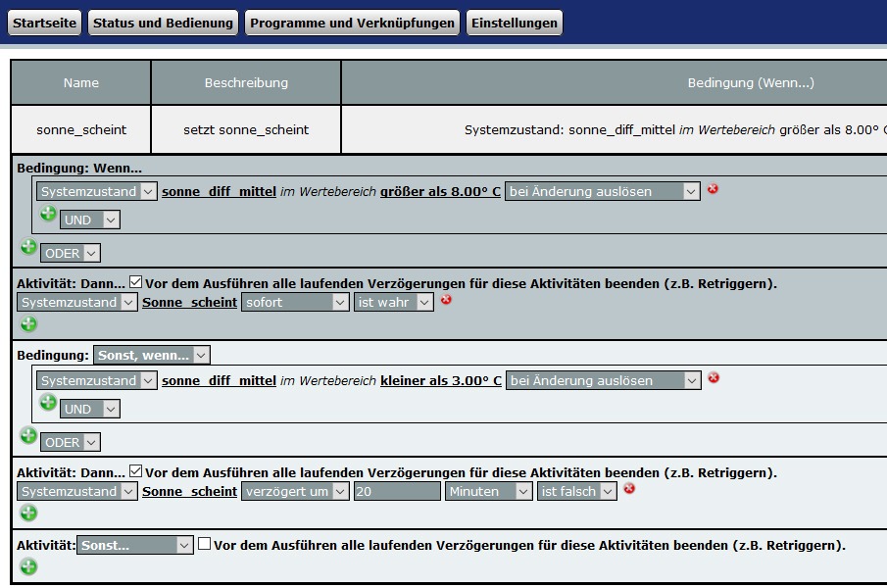Add ODER condition block in Sonst, wenn section
Viewport: 887px width, 588px height.
coord(28,436)
